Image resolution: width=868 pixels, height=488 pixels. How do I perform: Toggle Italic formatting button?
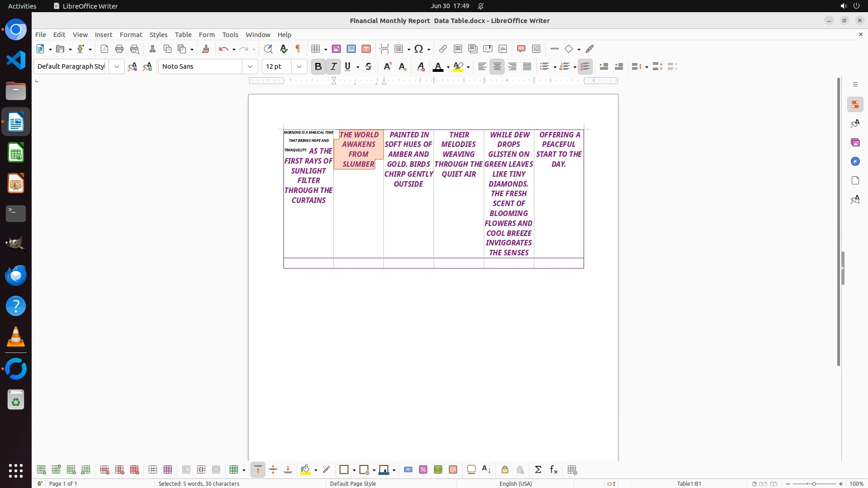(334, 66)
